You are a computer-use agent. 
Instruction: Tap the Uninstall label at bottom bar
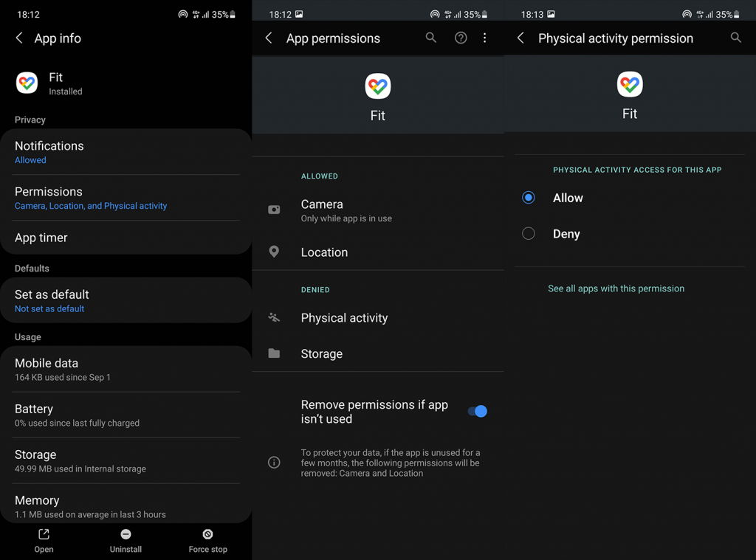tap(126, 549)
